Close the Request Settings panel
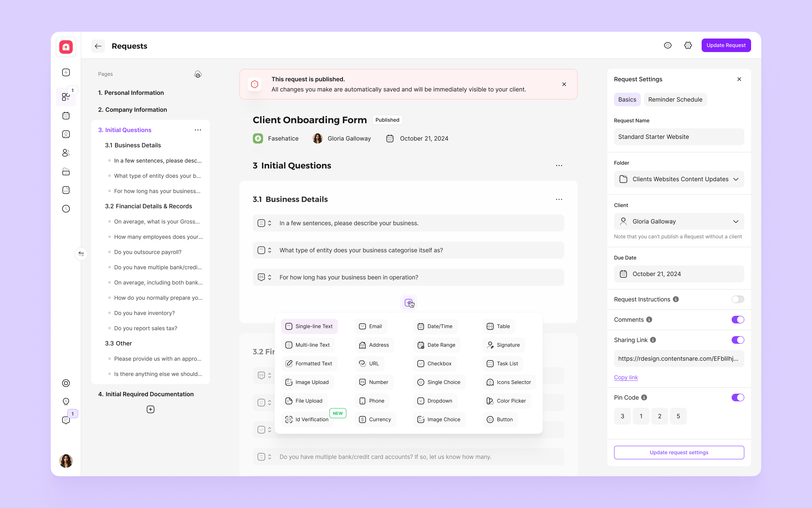The width and height of the screenshot is (812, 508). point(739,79)
